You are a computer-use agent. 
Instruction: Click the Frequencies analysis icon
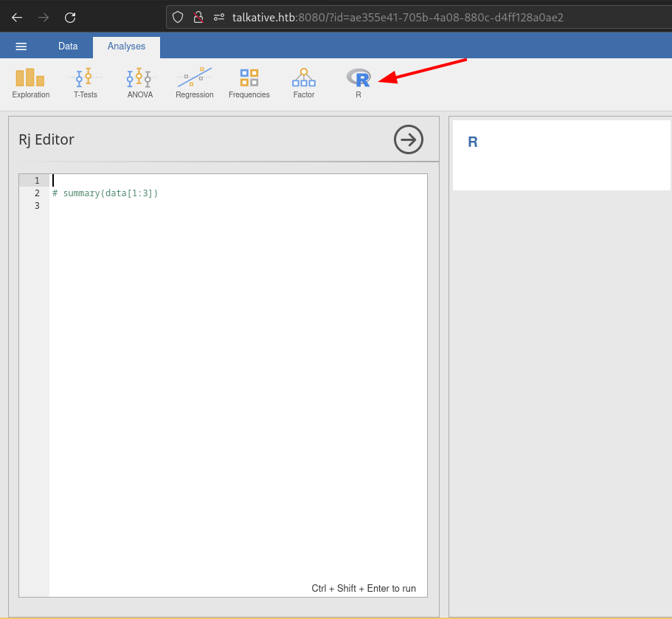click(x=249, y=83)
